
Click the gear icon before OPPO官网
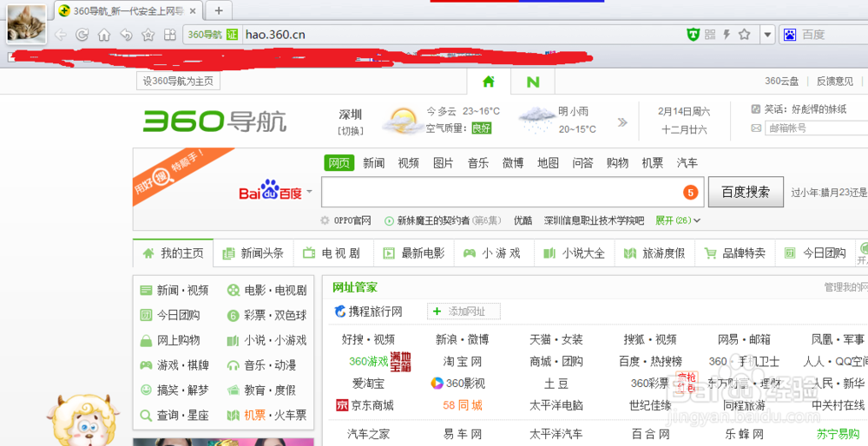coord(325,220)
